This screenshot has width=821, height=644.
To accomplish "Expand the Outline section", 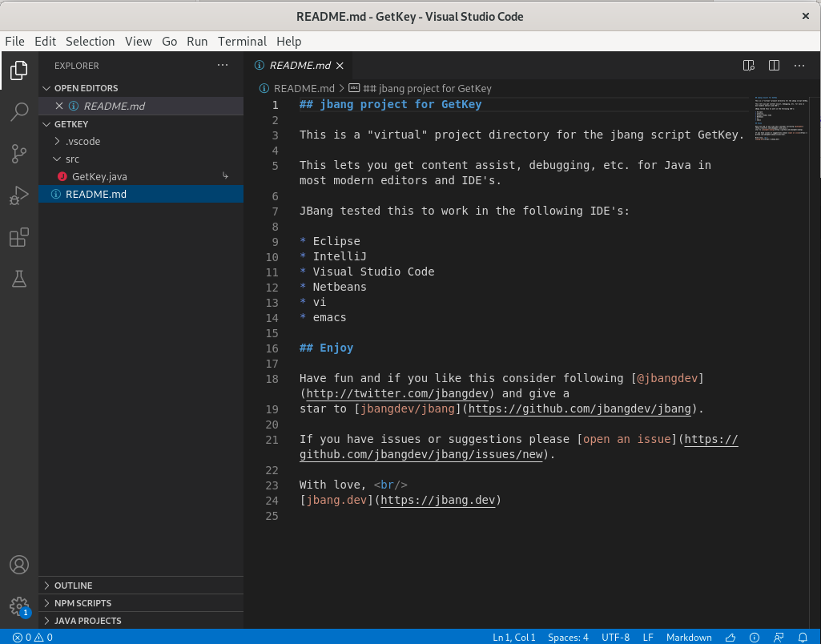I will pyautogui.click(x=141, y=586).
